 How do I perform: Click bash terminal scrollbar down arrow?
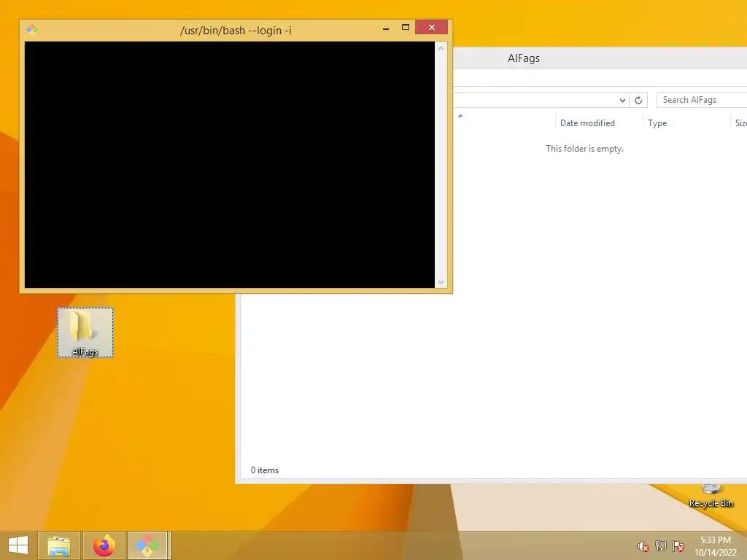441,282
